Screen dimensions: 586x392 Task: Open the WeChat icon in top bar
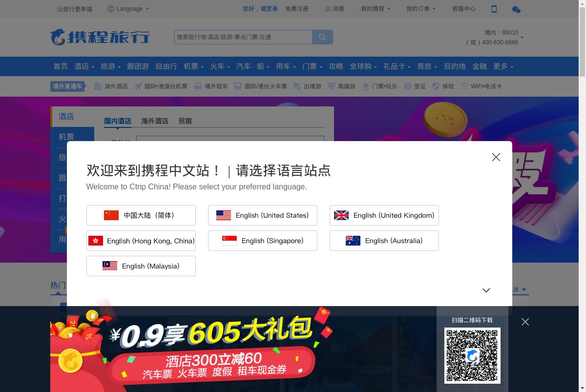[516, 9]
